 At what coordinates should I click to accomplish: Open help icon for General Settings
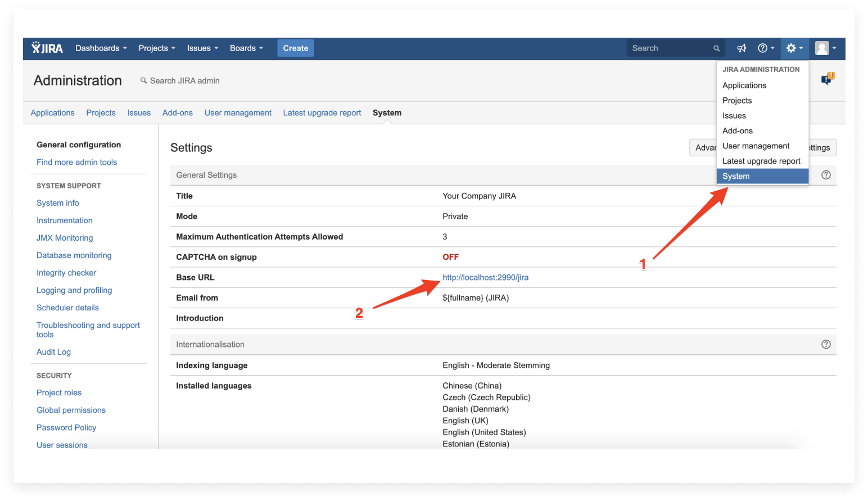click(x=826, y=175)
